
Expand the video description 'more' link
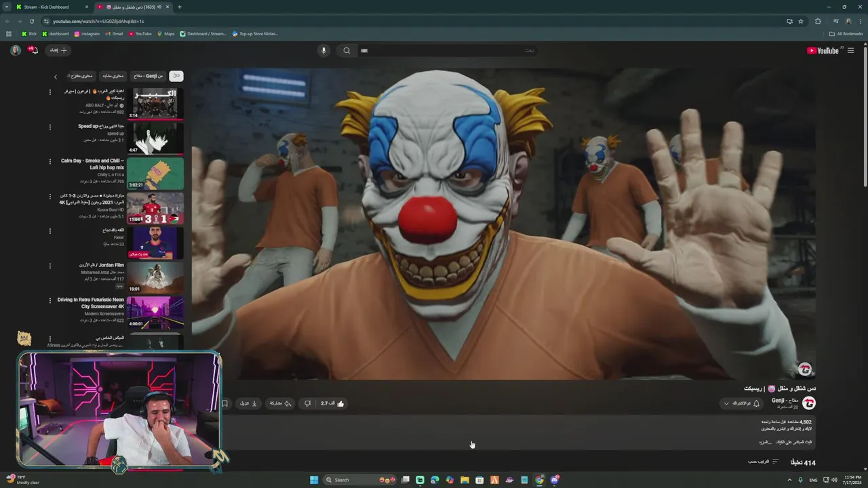coord(764,443)
